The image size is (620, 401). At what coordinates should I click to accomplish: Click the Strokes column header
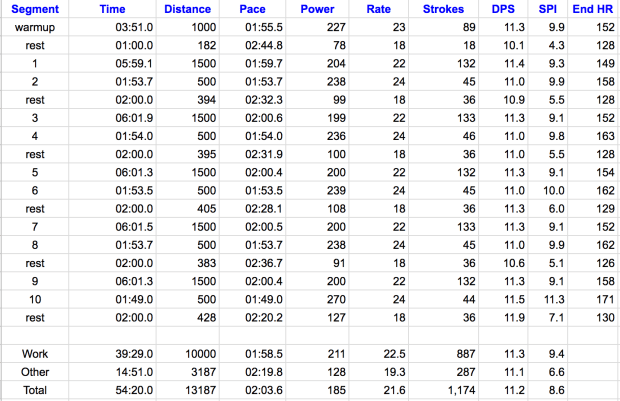[443, 11]
